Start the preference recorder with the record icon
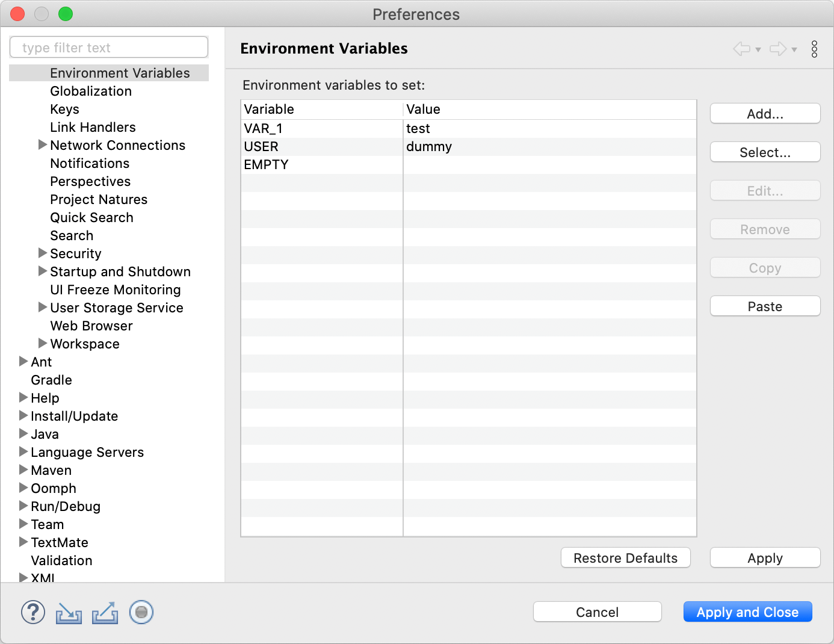Viewport: 834px width, 644px height. tap(141, 612)
